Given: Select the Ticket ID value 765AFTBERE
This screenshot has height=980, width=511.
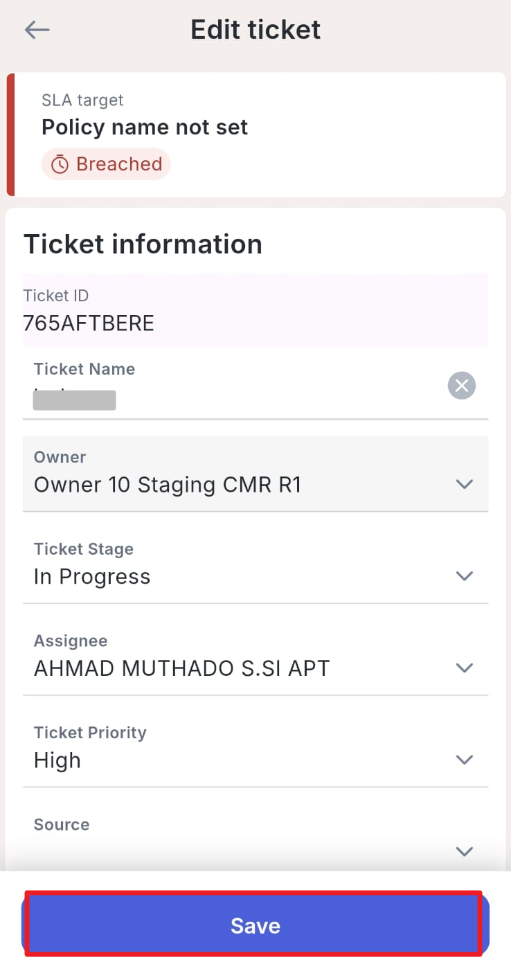Looking at the screenshot, I should click(89, 323).
